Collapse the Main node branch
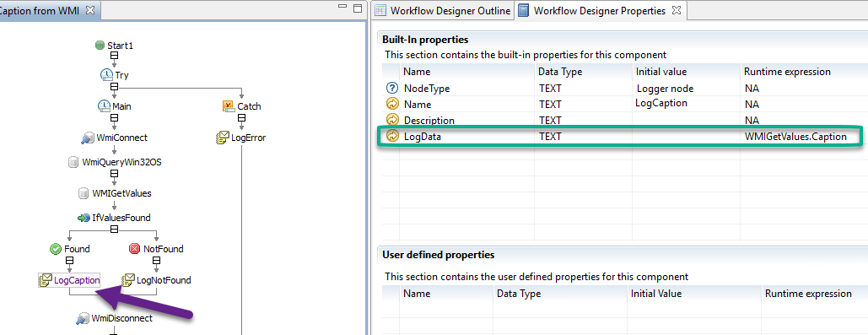Image resolution: width=868 pixels, height=335 pixels. 114,118
